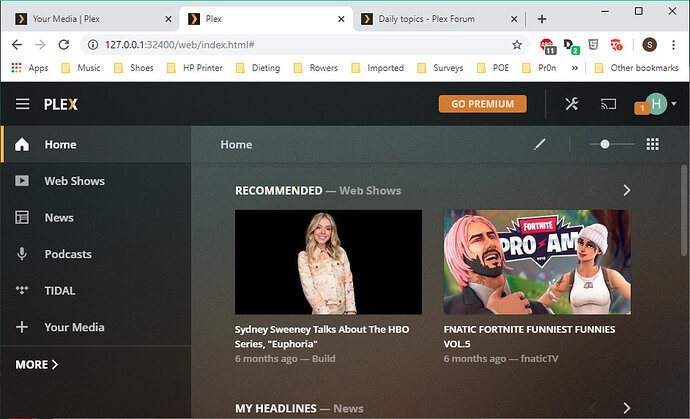Screen dimensions: 690x419
Task: Open the H user avatar menu
Action: [x=656, y=104]
